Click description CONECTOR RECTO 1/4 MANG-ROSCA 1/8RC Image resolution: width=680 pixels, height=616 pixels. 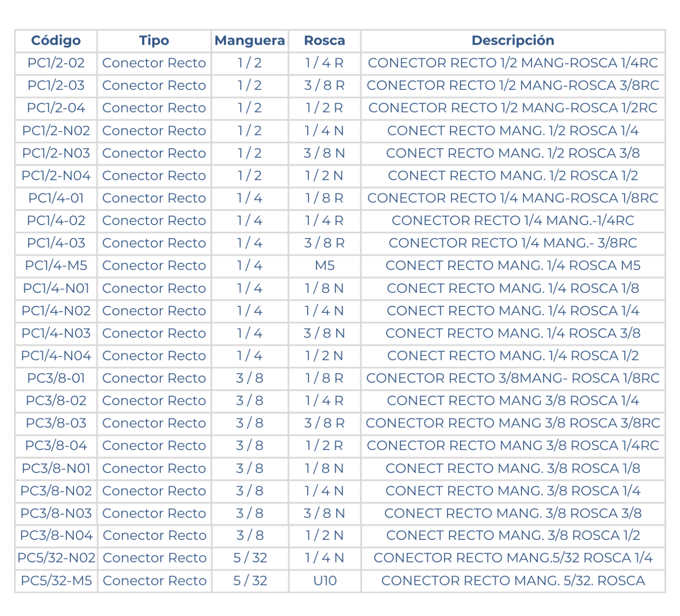(513, 198)
